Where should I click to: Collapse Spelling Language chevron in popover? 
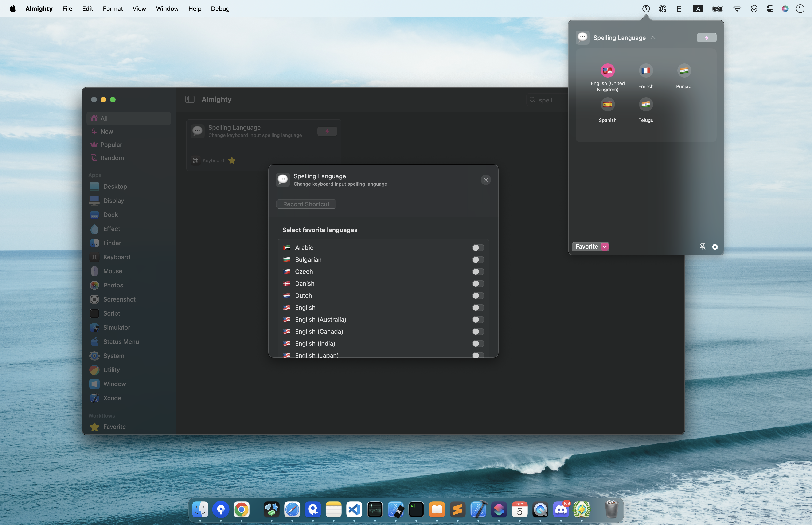coord(652,38)
